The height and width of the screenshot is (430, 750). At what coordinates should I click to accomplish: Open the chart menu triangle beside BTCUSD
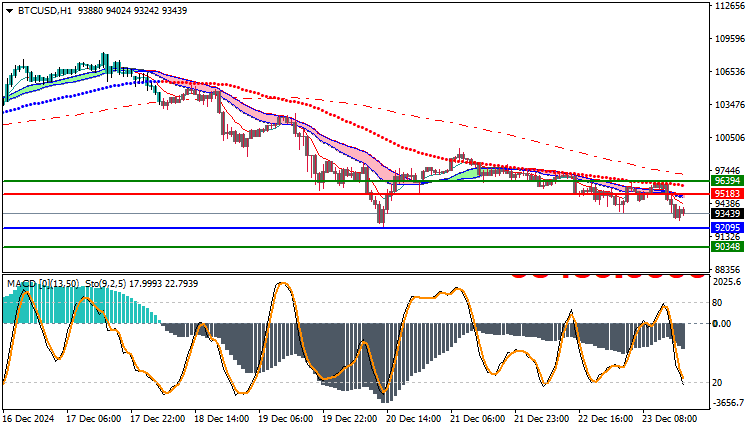(x=9, y=11)
